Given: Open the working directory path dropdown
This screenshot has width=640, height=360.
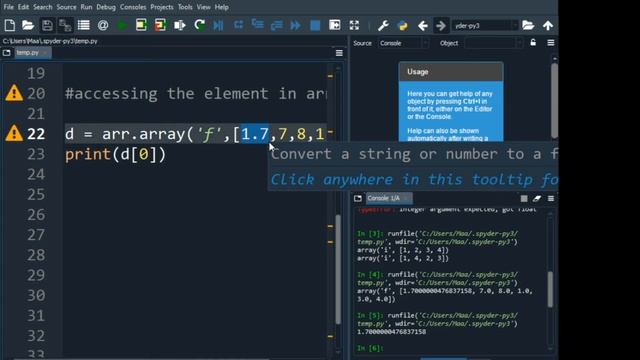Looking at the screenshot, I should click(514, 26).
